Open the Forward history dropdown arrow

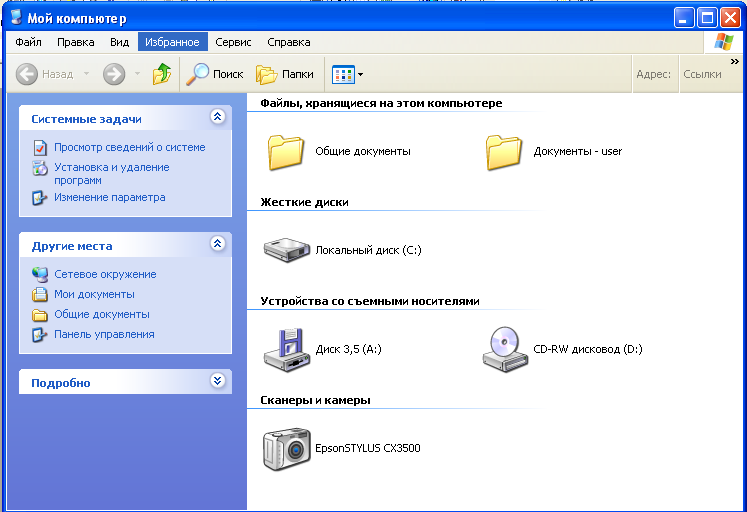coord(137,74)
